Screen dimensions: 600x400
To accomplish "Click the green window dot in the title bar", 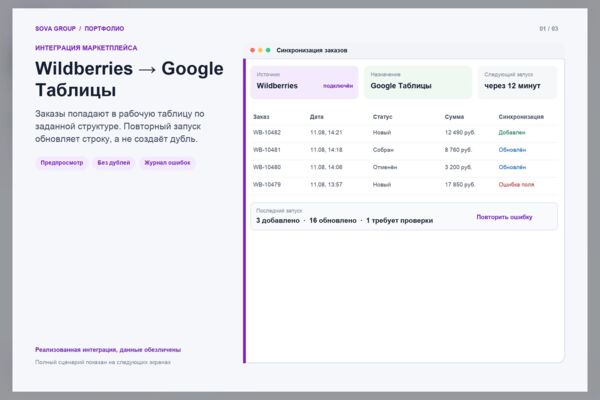I will click(x=268, y=50).
